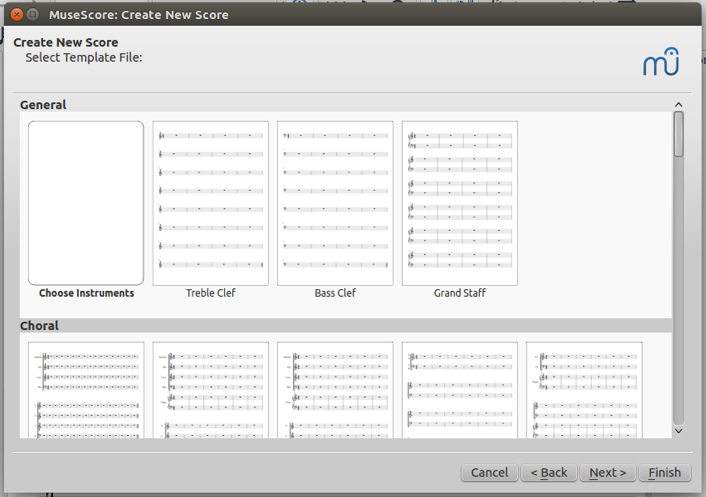The image size is (706, 497).
Task: Click the template list scrollbar handle
Action: click(679, 134)
